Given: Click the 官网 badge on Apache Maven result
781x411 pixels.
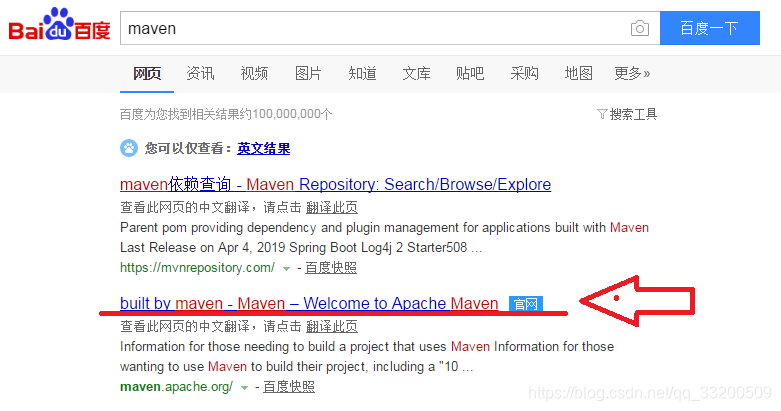Looking at the screenshot, I should (525, 303).
